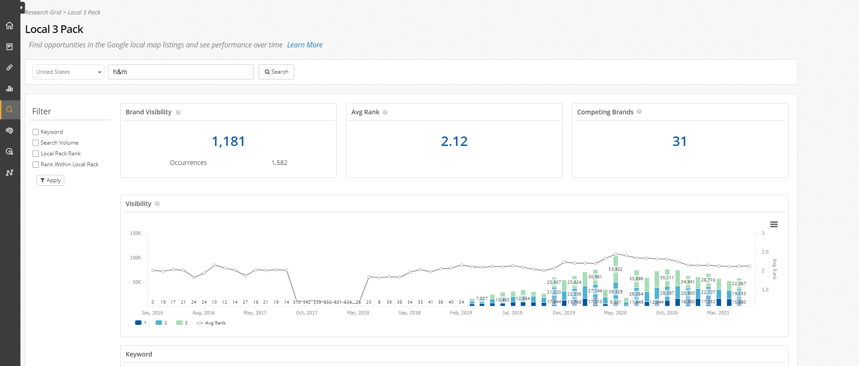Select the bar chart icon in sidebar
This screenshot has width=868, height=366.
click(x=9, y=89)
